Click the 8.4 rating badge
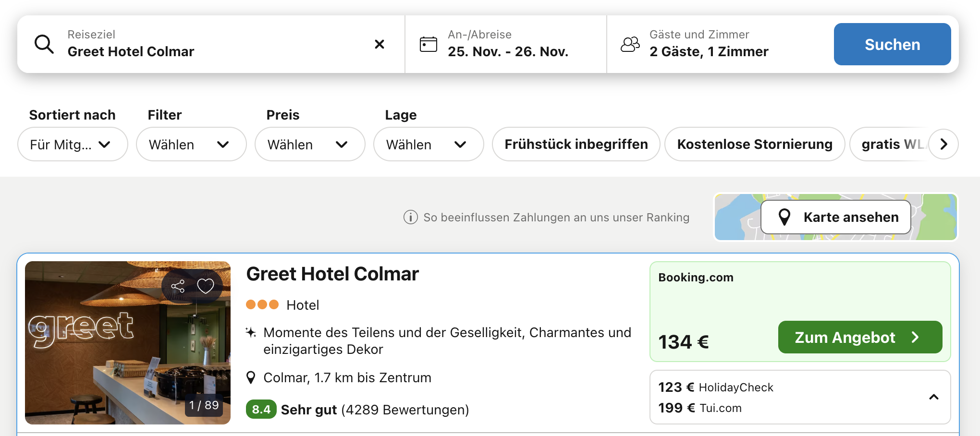The height and width of the screenshot is (436, 980). (x=261, y=410)
